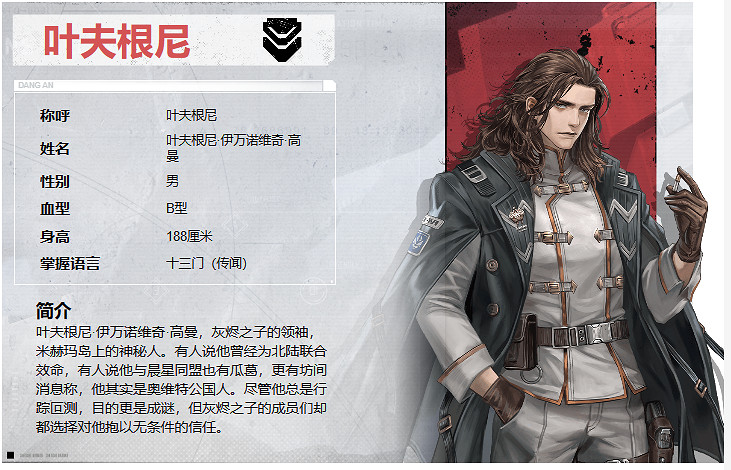Click the 称呼 row label

point(55,116)
